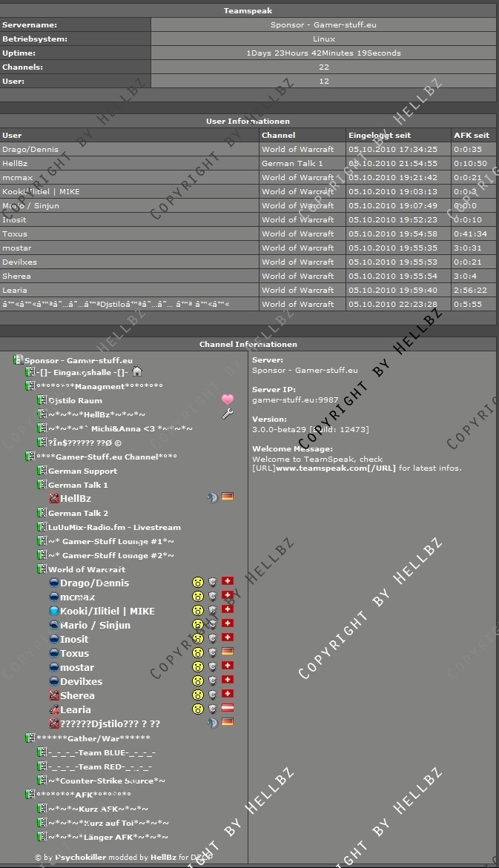Viewport: 499px width, 868px height.
Task: Select user Devilxes in channel tree
Action: [82, 681]
